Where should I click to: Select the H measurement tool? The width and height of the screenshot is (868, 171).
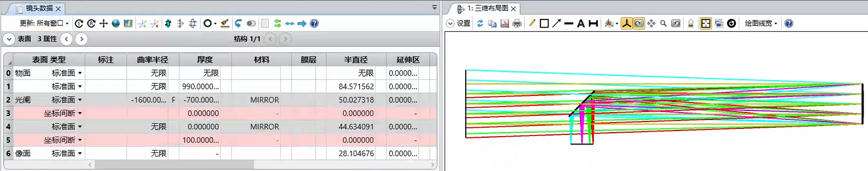coord(593,24)
